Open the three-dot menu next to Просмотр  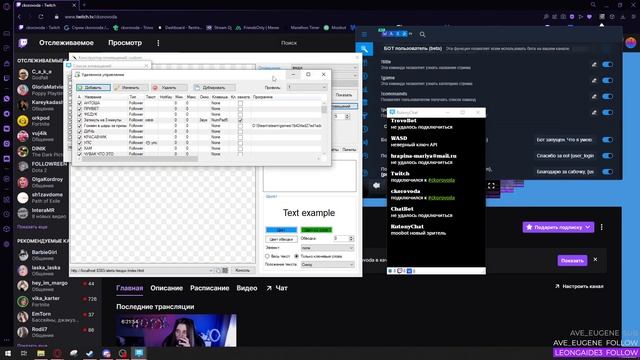point(158,43)
